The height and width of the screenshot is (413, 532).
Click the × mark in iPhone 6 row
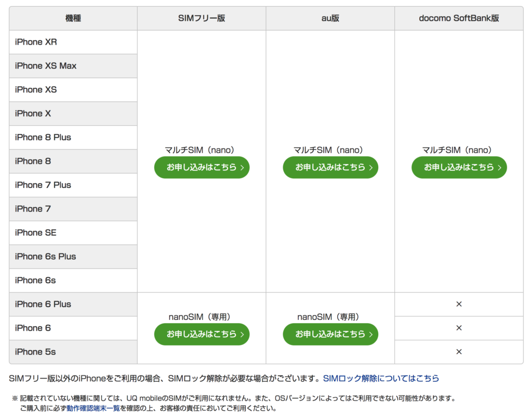click(459, 328)
